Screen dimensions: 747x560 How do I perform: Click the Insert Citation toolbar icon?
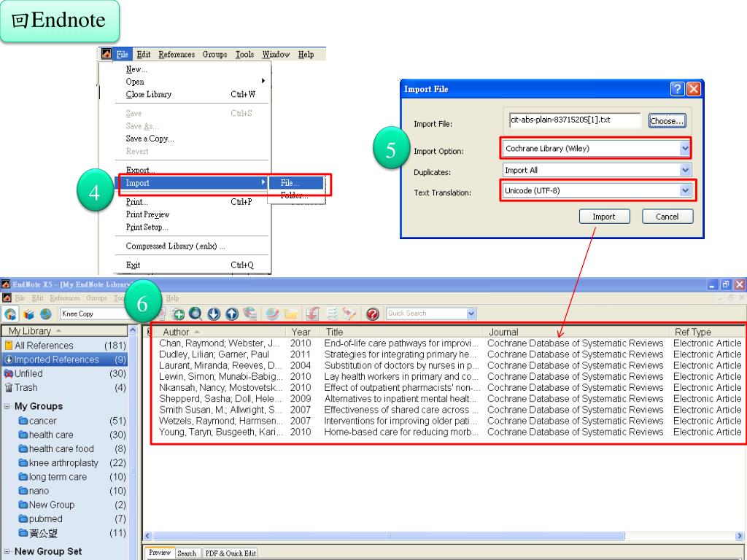(312, 314)
